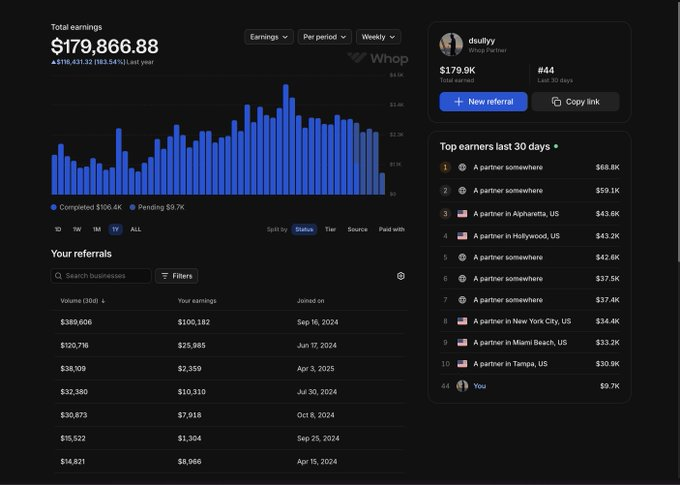
Task: Open referrals table settings icon
Action: (401, 276)
